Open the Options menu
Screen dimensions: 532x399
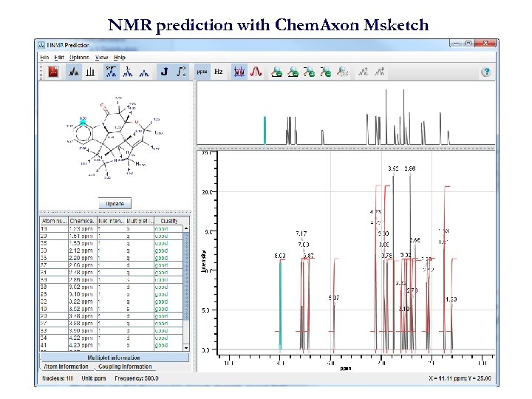click(79, 58)
